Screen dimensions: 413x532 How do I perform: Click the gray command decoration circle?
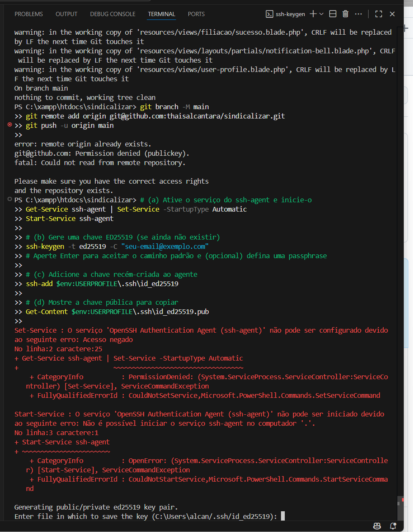[x=10, y=199]
